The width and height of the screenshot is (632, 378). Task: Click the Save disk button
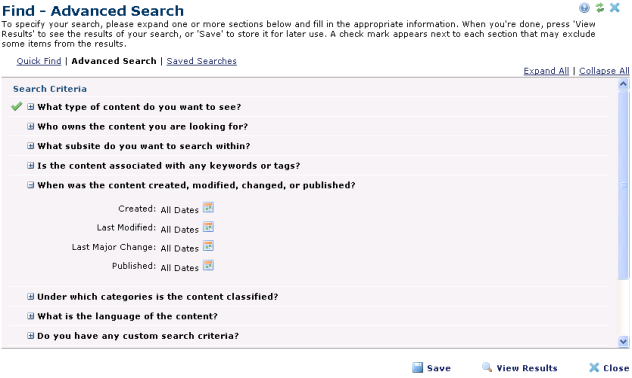pyautogui.click(x=431, y=368)
